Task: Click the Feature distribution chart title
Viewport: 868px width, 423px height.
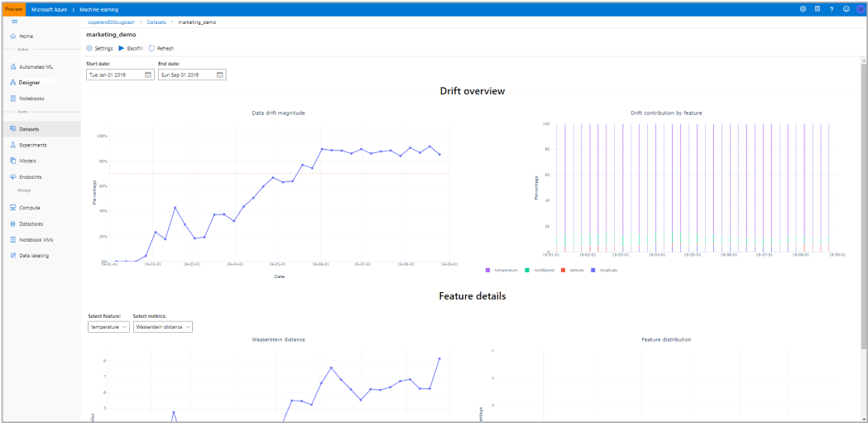Action: click(x=666, y=339)
